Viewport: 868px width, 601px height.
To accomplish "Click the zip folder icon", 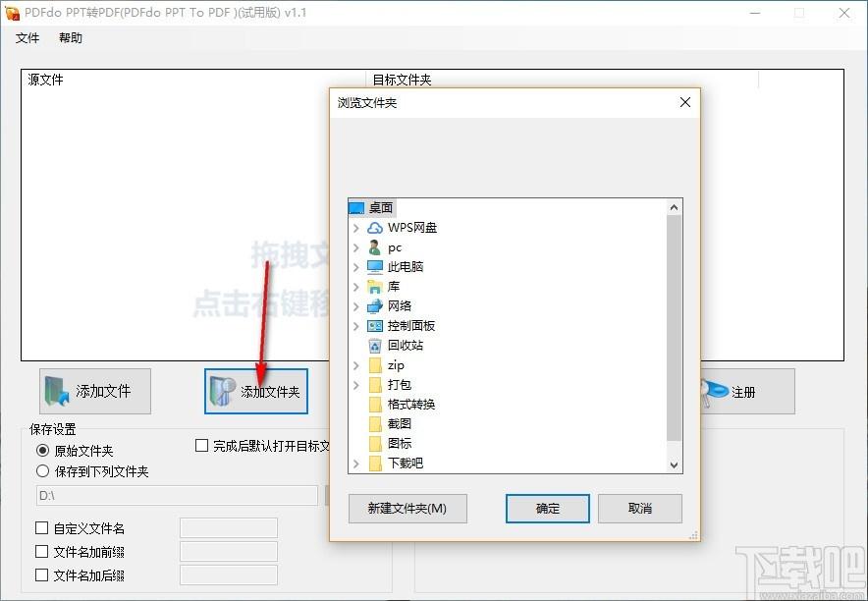I will (375, 365).
